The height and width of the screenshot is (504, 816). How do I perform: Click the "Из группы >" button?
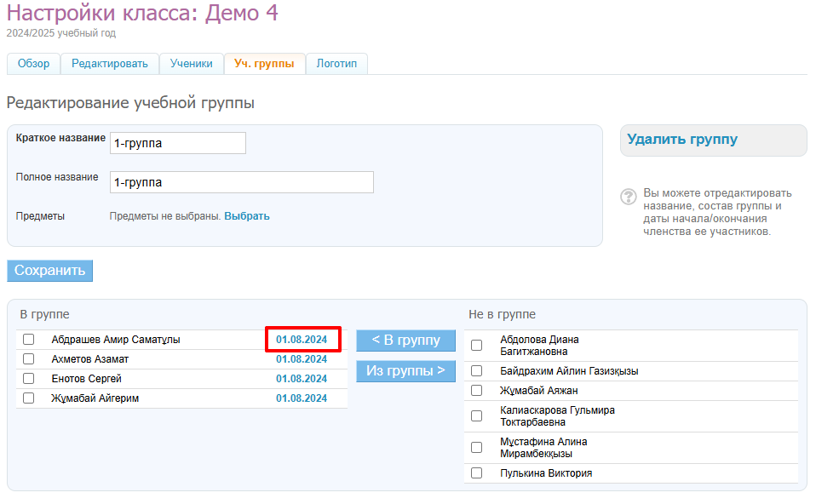click(x=405, y=371)
